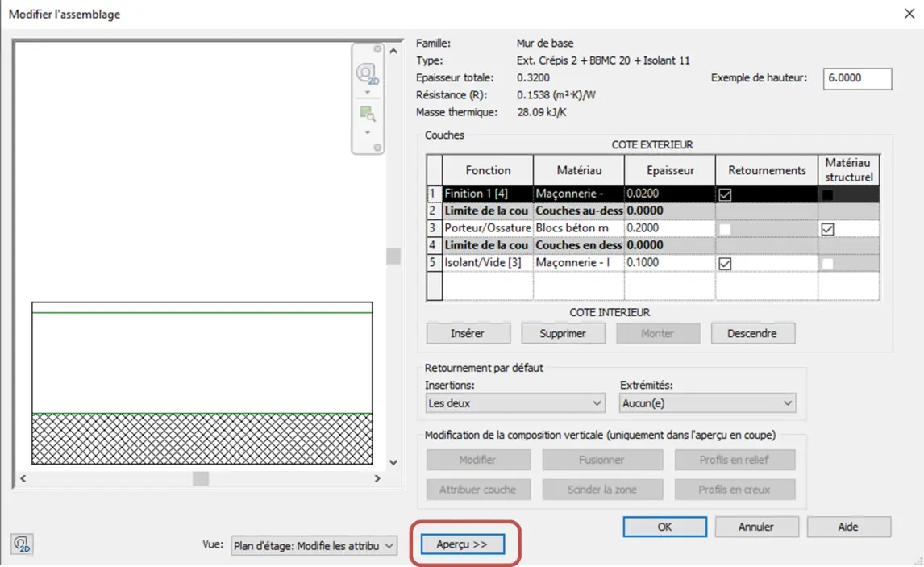924x567 pixels.
Task: Open the 2D steering wheel in navigation bar
Action: (367, 73)
